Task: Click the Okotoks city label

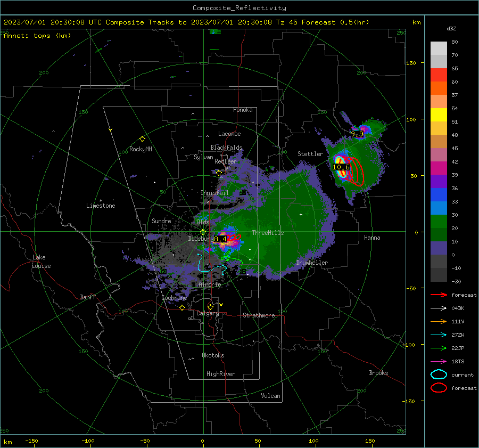Action: [x=213, y=355]
